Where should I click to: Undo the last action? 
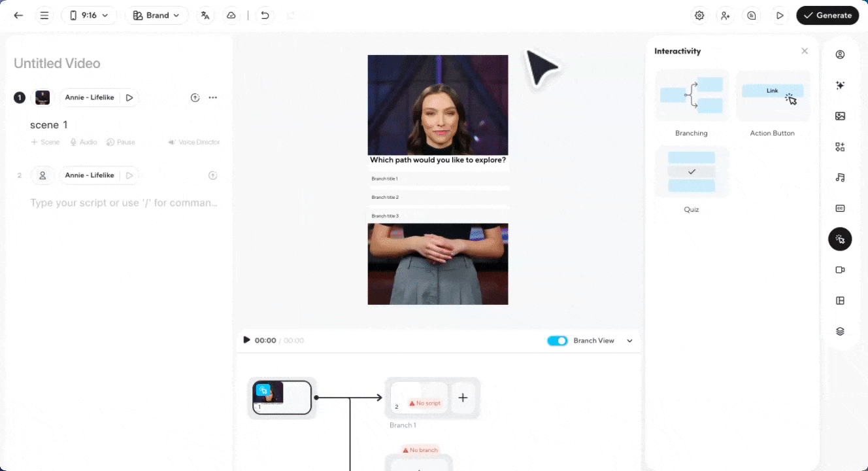point(265,15)
